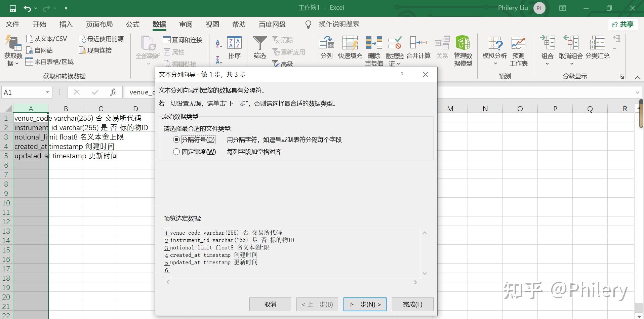This screenshot has width=644, height=319.
Task: Collapse the ribbon with the chevron
Action: point(637,77)
